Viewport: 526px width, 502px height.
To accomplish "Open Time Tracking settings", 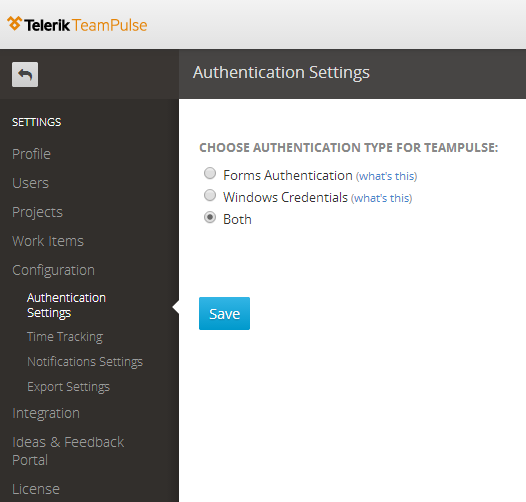I will click(65, 337).
